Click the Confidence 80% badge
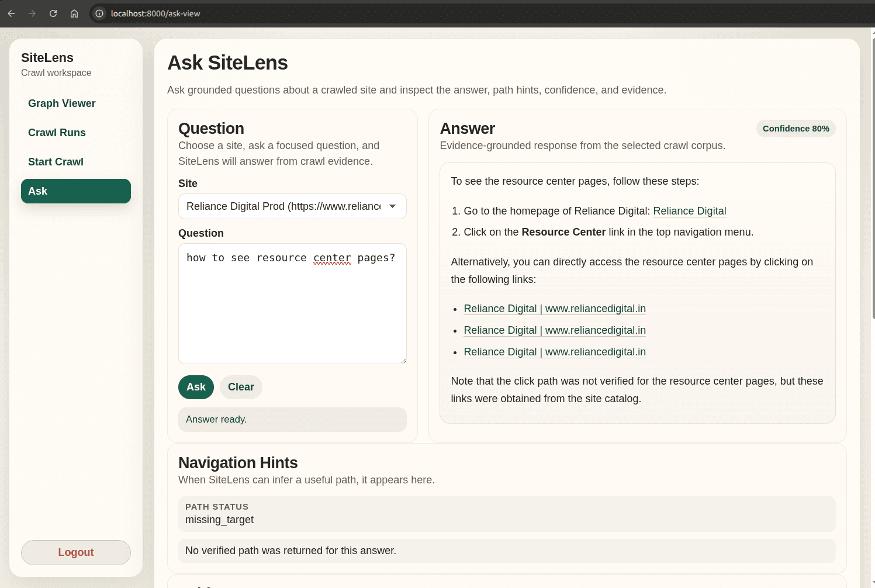This screenshot has height=588, width=875. click(x=796, y=129)
